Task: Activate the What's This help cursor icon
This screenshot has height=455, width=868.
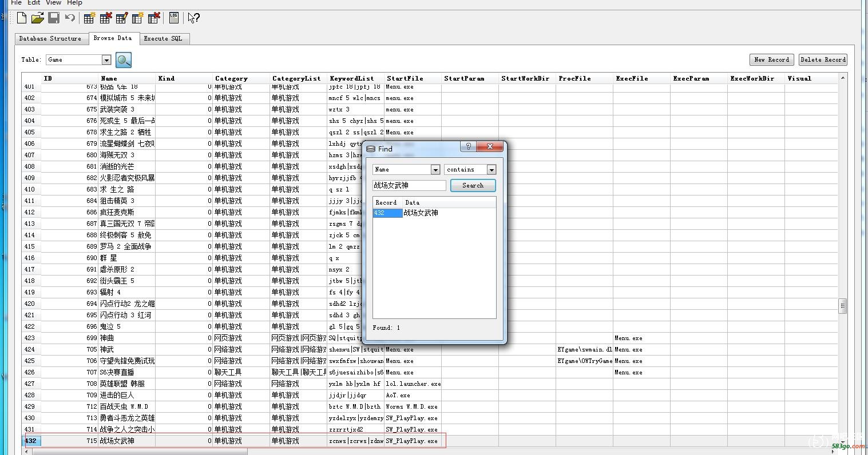Action: (x=193, y=18)
